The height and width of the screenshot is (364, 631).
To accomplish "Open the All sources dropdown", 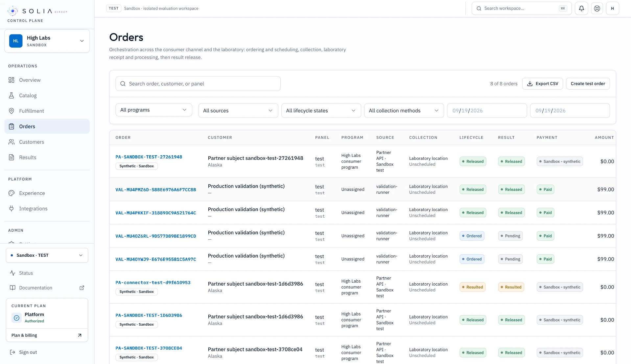I will 238,111.
